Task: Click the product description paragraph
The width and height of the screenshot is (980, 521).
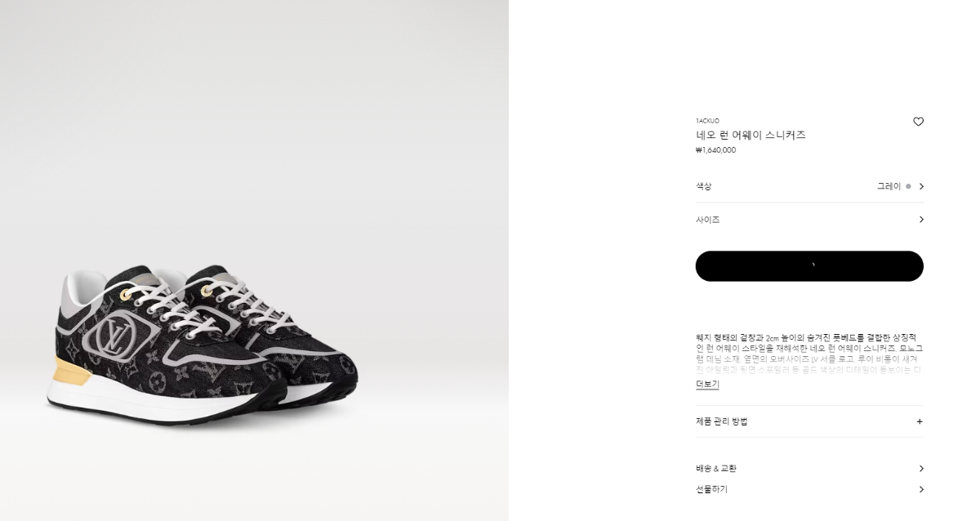Action: [x=808, y=354]
